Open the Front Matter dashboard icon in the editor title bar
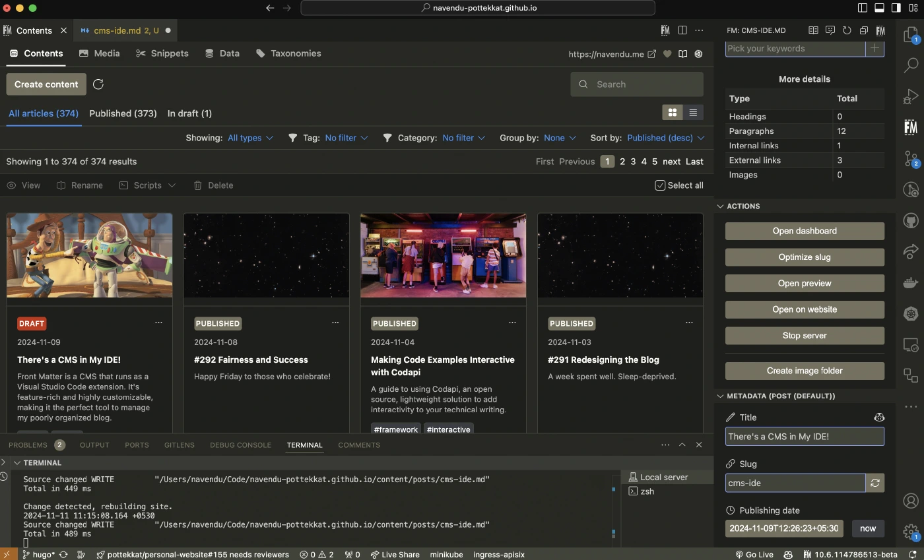Image resolution: width=924 pixels, height=560 pixels. (665, 30)
